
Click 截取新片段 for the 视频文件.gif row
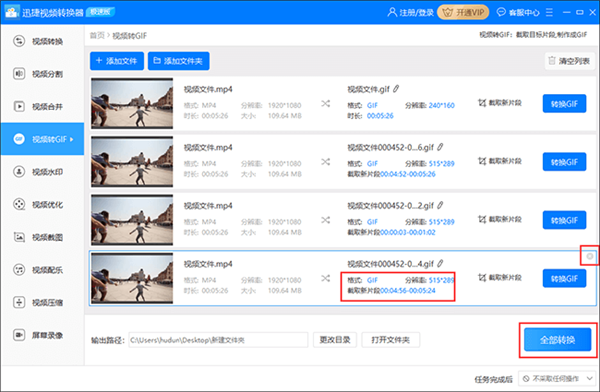click(x=500, y=103)
